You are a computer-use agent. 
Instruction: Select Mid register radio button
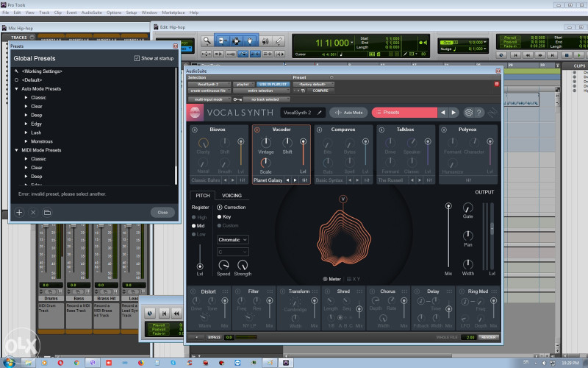coord(193,226)
